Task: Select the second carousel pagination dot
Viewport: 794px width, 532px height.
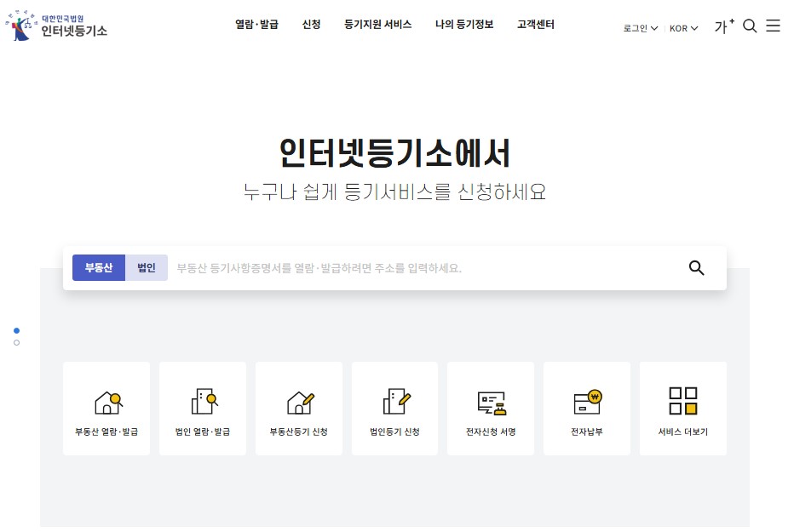Action: tap(16, 343)
